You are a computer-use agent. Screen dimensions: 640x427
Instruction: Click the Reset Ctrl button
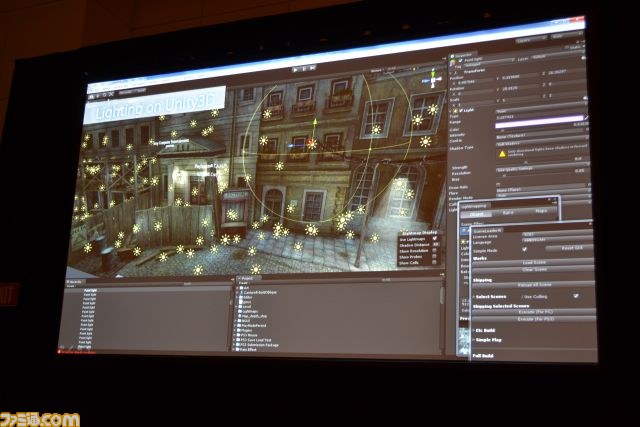coord(570,248)
